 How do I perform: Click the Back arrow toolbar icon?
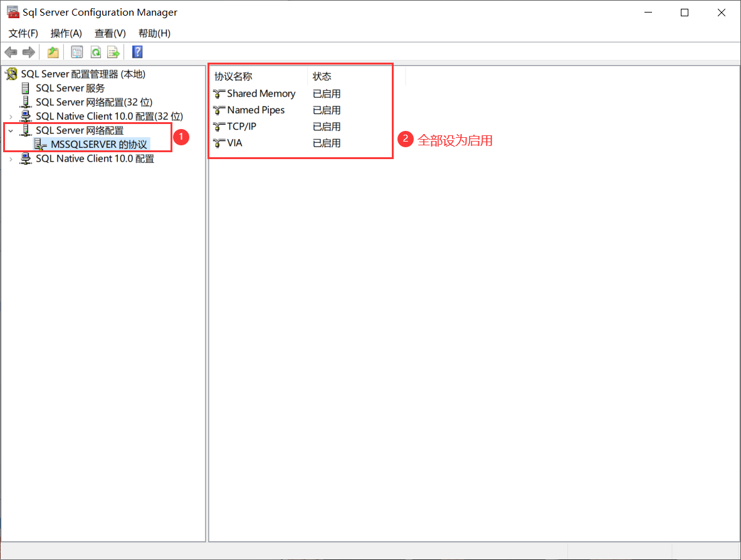click(x=11, y=53)
